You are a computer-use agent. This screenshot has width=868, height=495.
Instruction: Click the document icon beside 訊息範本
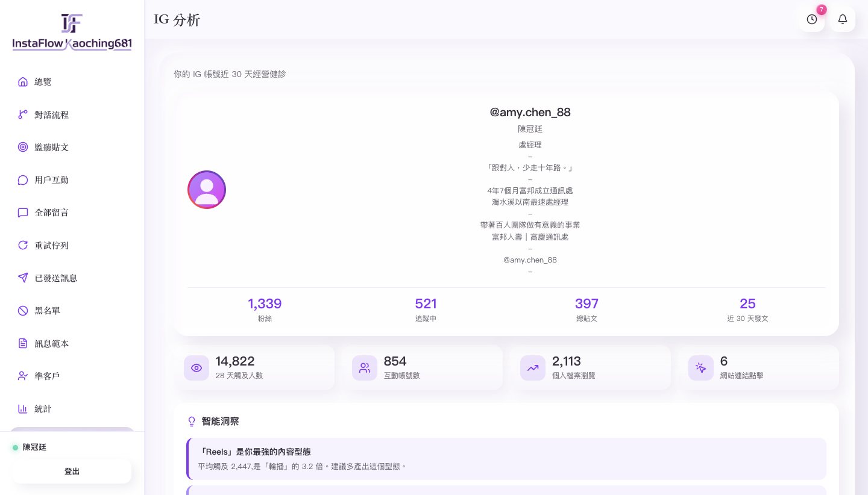[23, 343]
